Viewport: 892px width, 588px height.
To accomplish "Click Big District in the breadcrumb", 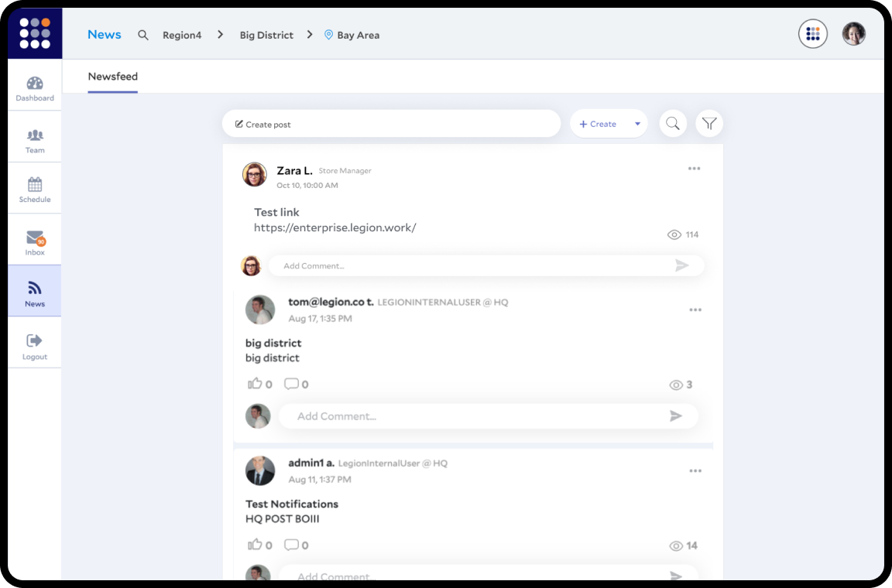I will (266, 35).
